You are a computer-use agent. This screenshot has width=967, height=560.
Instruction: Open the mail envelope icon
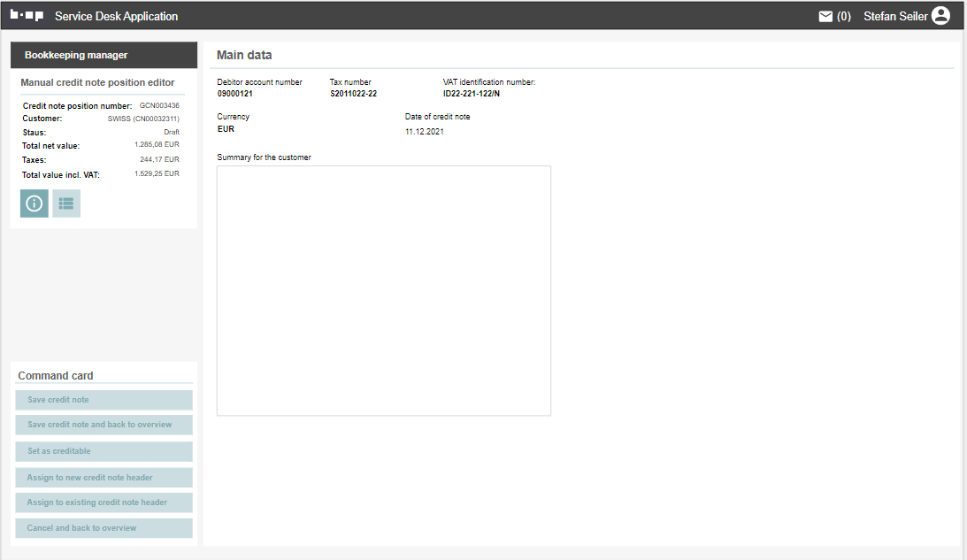[x=825, y=16]
